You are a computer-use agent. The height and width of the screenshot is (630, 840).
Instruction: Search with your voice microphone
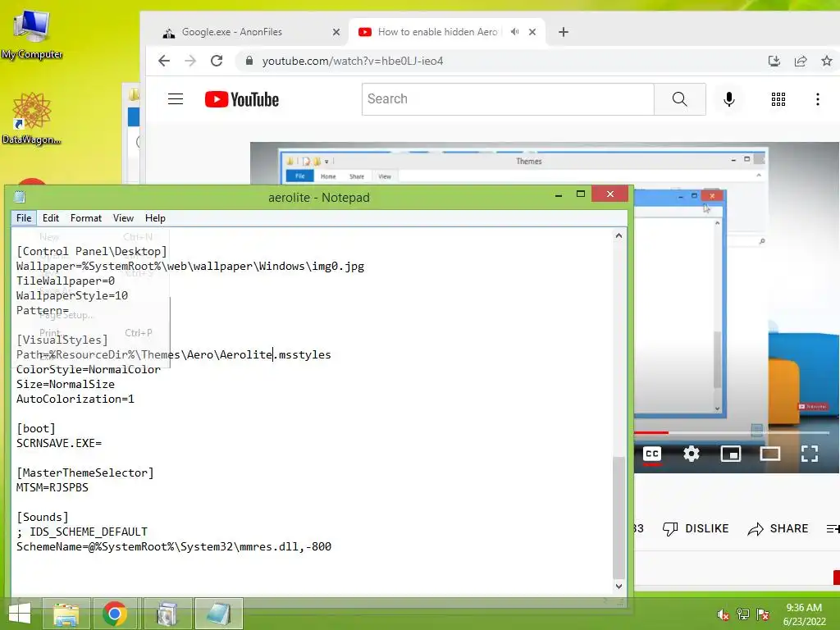coord(728,99)
